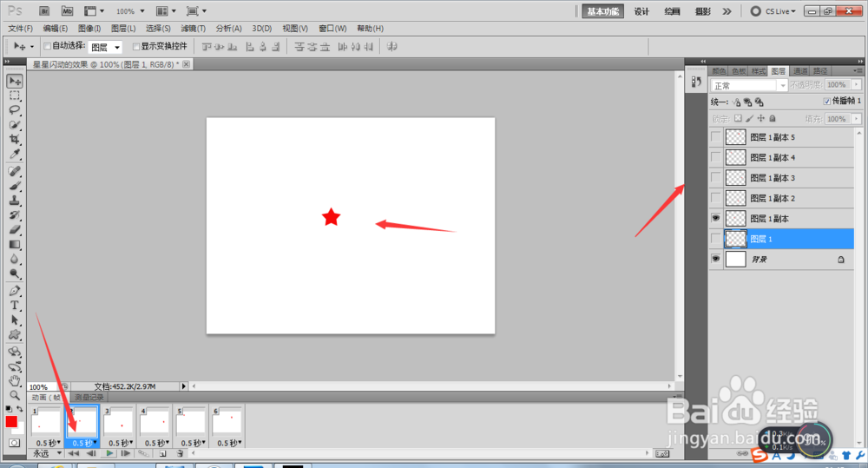
Task: Switch to the 绘画 workspace
Action: [672, 11]
